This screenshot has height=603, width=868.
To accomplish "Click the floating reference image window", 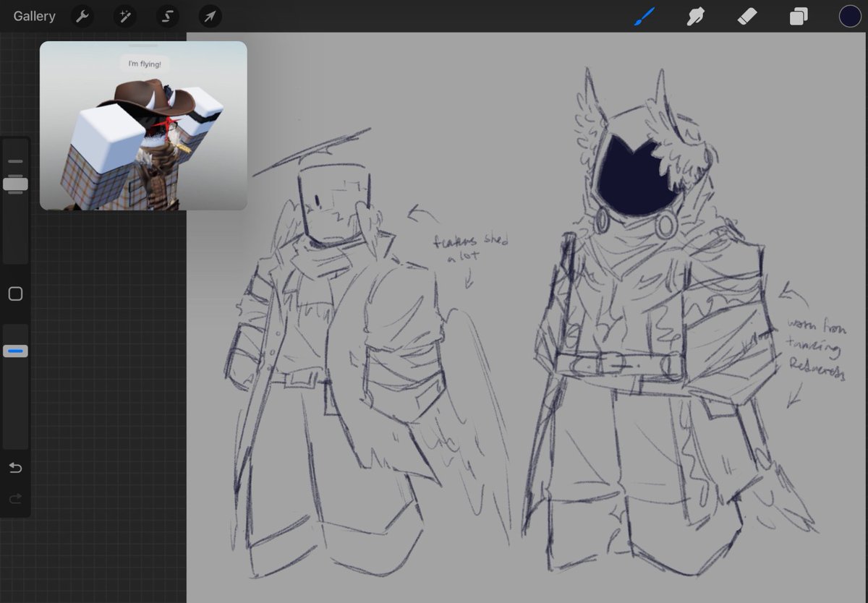I will (x=143, y=126).
